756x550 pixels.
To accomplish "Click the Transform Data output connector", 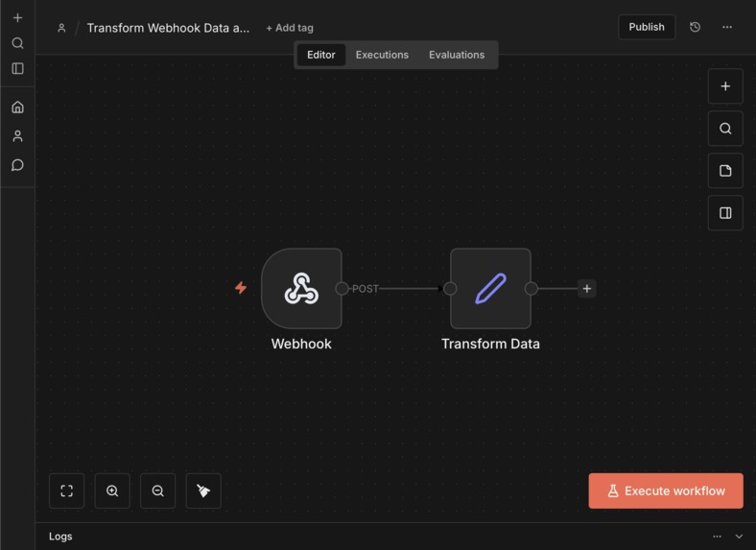I will (x=532, y=289).
